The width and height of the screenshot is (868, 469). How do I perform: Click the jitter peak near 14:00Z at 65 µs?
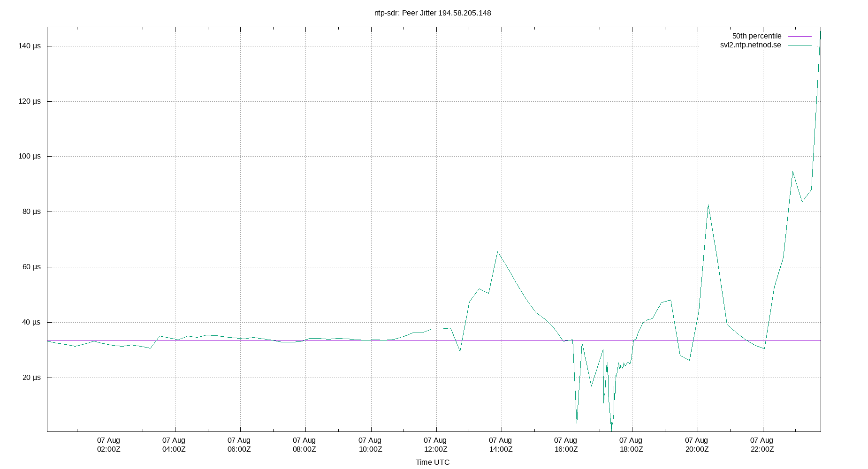pyautogui.click(x=498, y=252)
